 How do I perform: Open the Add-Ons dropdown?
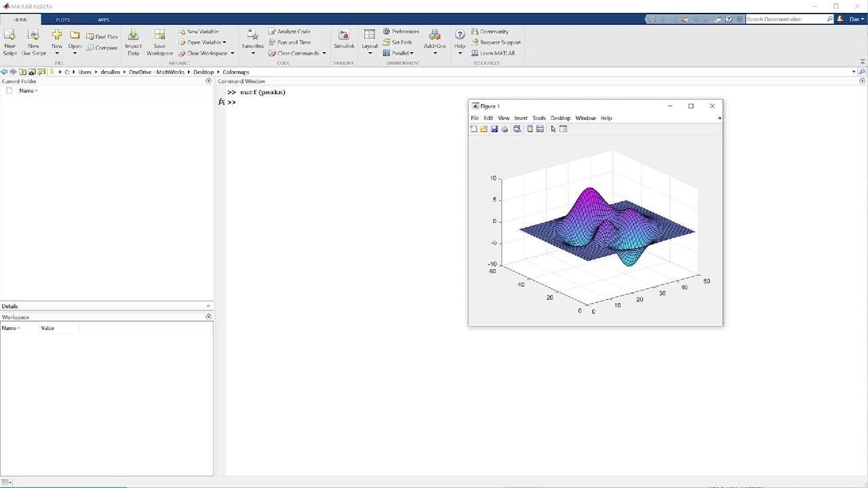click(x=435, y=53)
